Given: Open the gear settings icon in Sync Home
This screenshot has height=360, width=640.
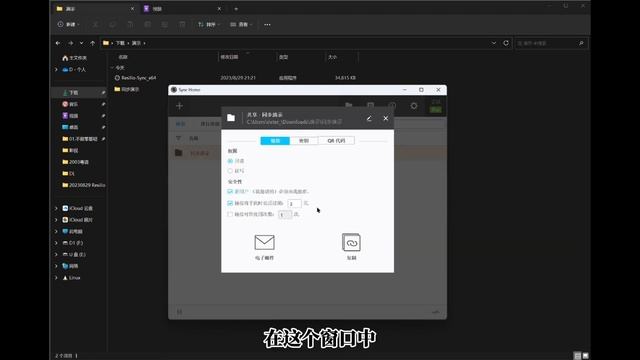Looking at the screenshot, I should (x=414, y=106).
